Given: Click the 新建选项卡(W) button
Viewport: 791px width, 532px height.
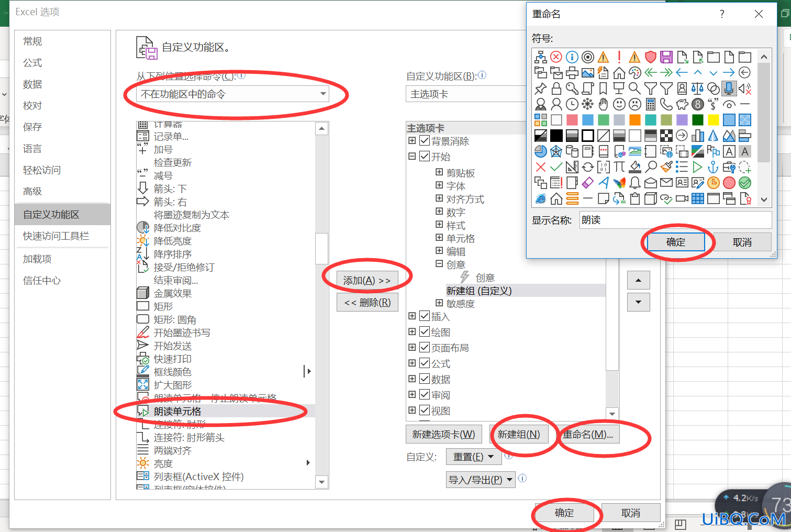Looking at the screenshot, I should [443, 435].
